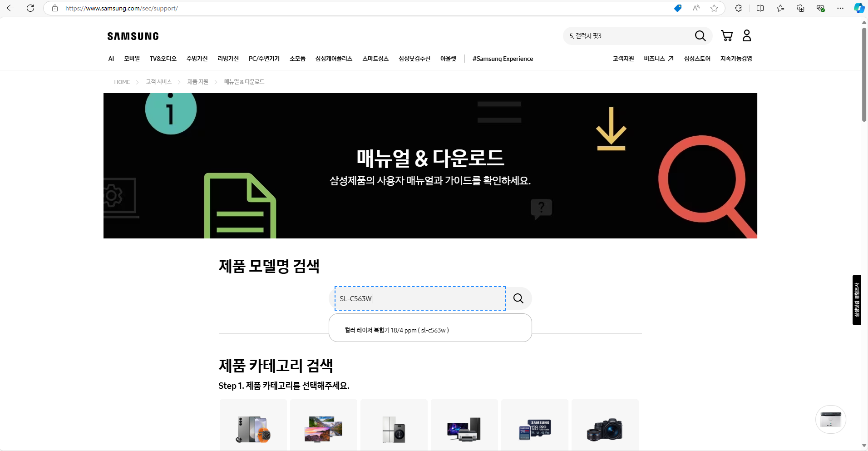Toggle split screen icon
Screen dimensions: 868x451
coord(760,8)
